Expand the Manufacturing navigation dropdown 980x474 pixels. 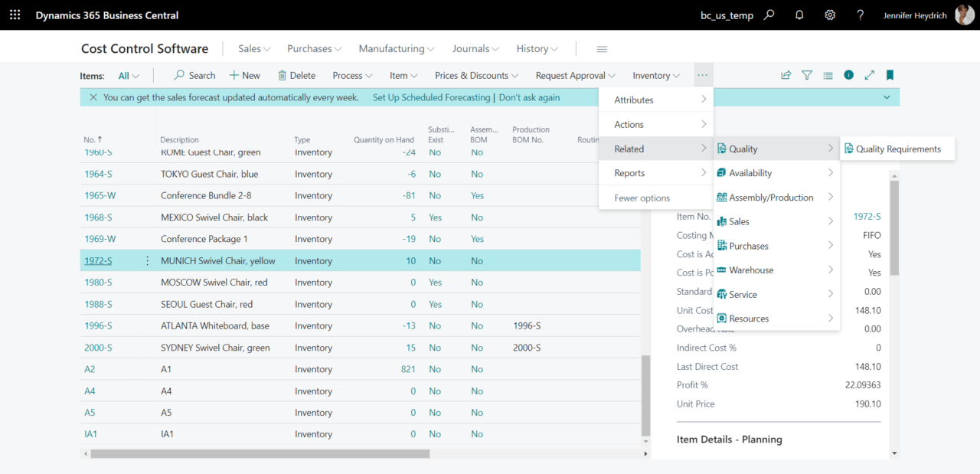(x=397, y=49)
